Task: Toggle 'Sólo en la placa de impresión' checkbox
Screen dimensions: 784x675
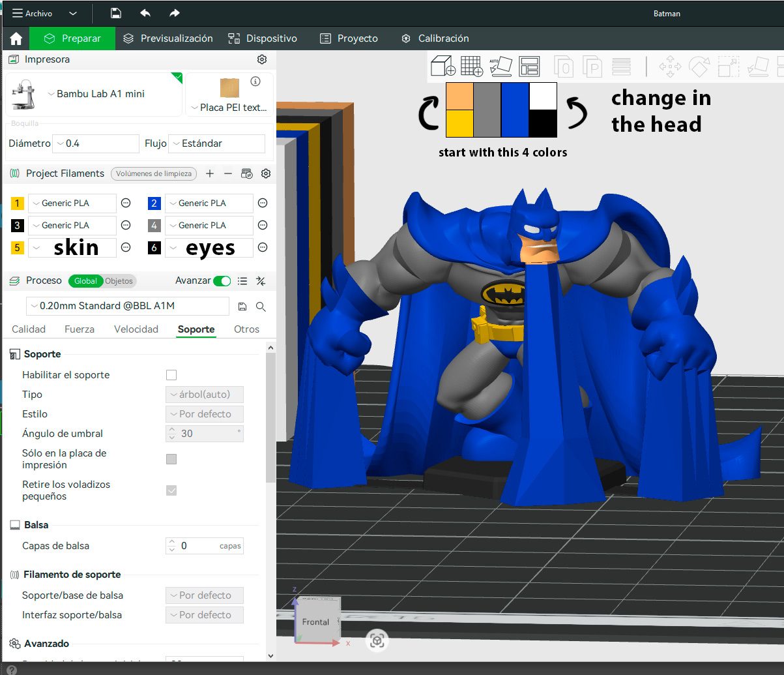Action: pos(171,459)
